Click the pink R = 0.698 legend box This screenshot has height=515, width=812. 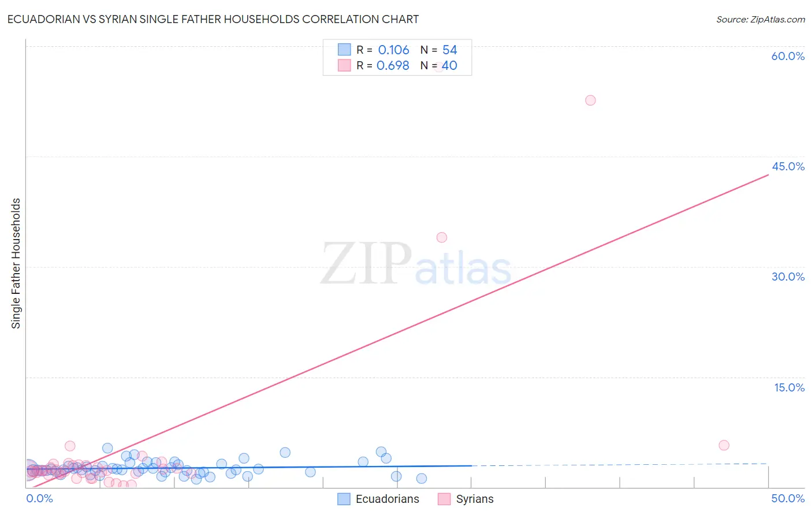coord(344,65)
